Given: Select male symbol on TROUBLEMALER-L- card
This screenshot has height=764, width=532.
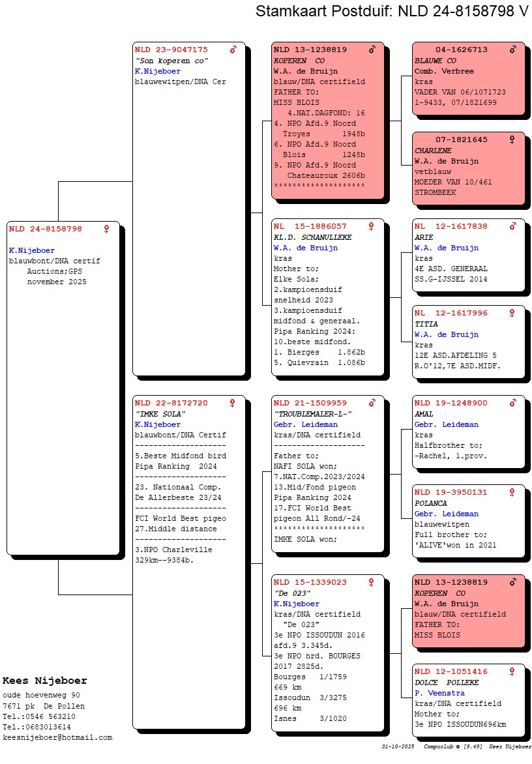Looking at the screenshot, I should coord(372,403).
